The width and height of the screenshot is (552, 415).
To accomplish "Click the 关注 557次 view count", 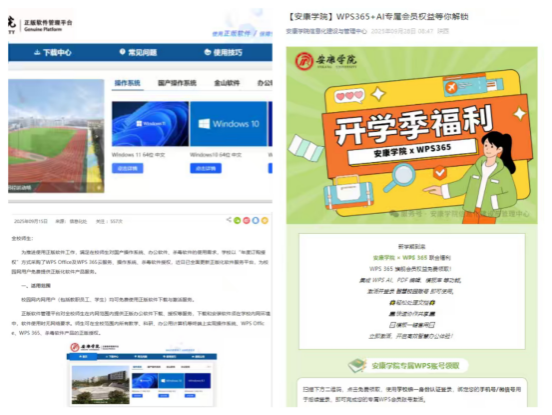I will pyautogui.click(x=109, y=221).
